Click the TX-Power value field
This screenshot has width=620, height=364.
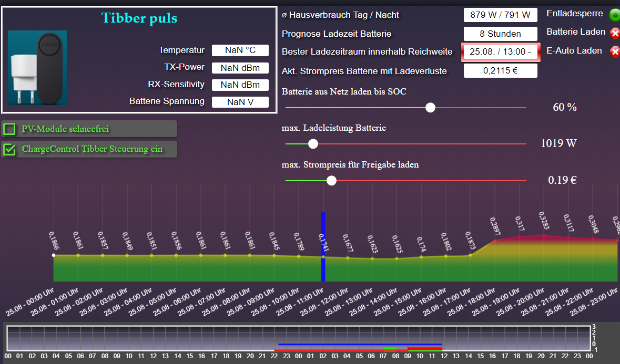point(240,68)
